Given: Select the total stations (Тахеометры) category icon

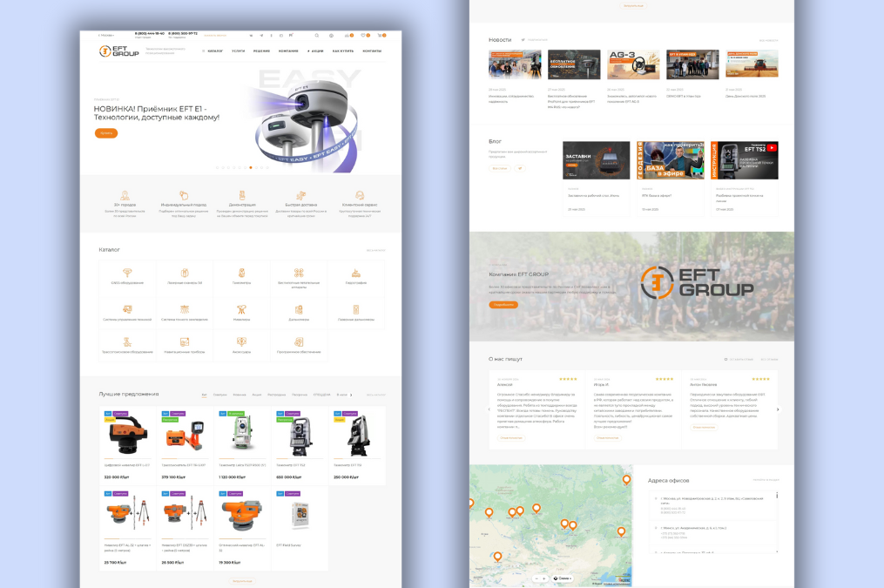Looking at the screenshot, I should (x=241, y=273).
